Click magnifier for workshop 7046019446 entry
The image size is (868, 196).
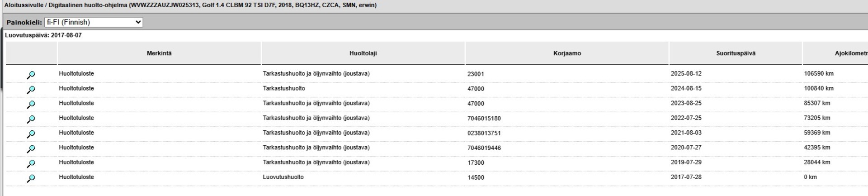31,149
